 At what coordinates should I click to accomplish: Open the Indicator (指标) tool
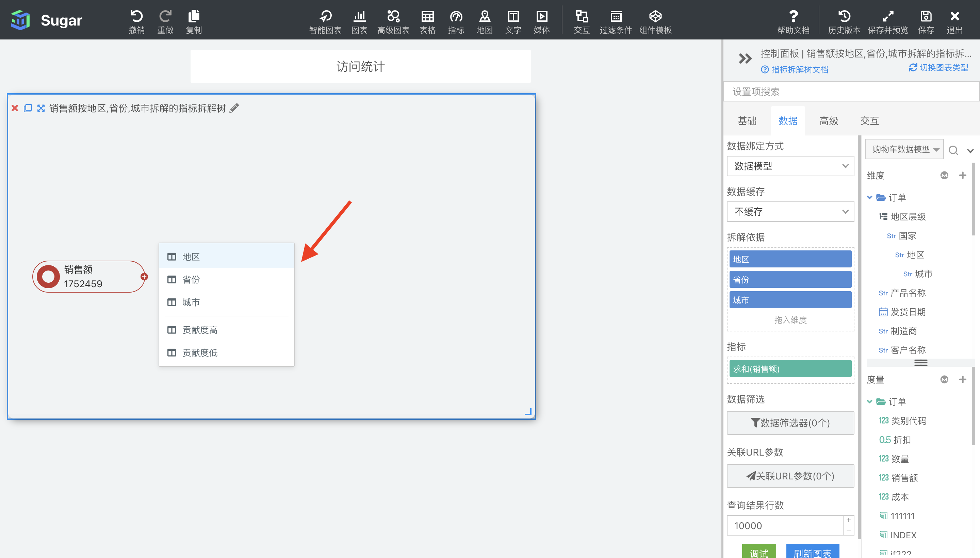pyautogui.click(x=456, y=21)
